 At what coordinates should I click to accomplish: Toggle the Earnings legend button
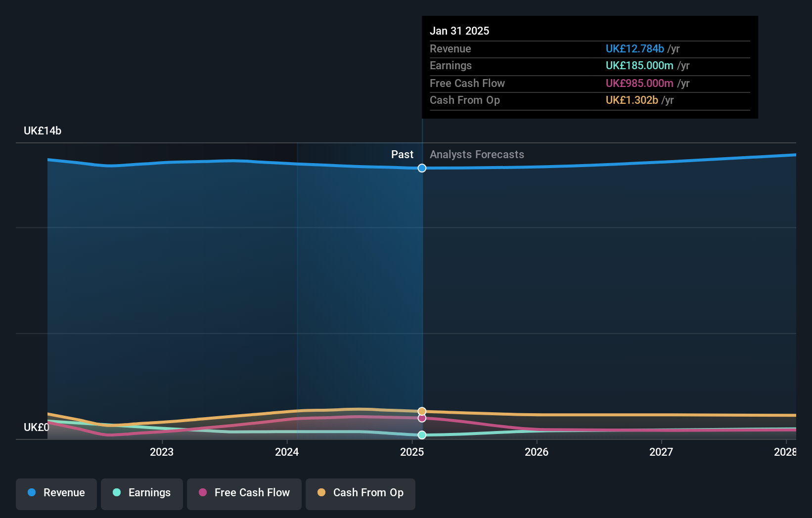[x=142, y=494]
